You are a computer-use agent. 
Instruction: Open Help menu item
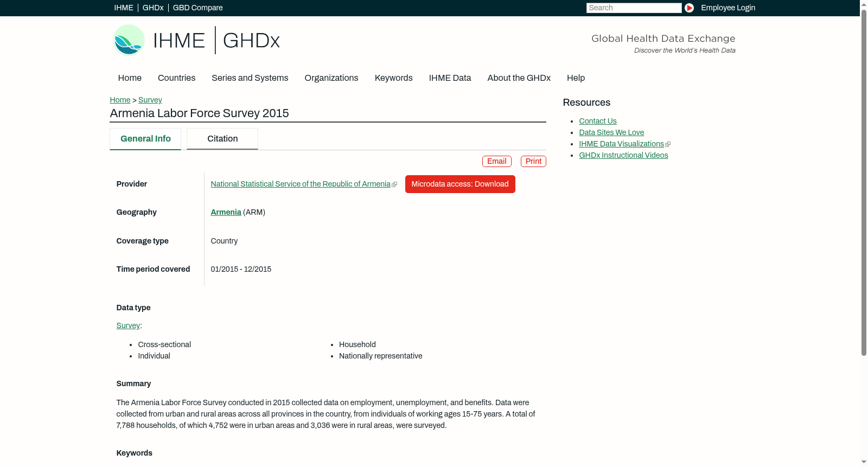(576, 78)
